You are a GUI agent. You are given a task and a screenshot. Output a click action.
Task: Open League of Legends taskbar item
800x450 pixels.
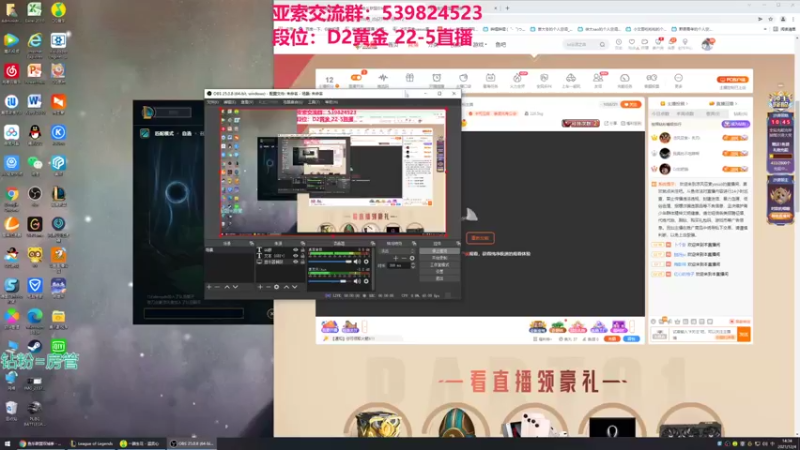pyautogui.click(x=92, y=443)
